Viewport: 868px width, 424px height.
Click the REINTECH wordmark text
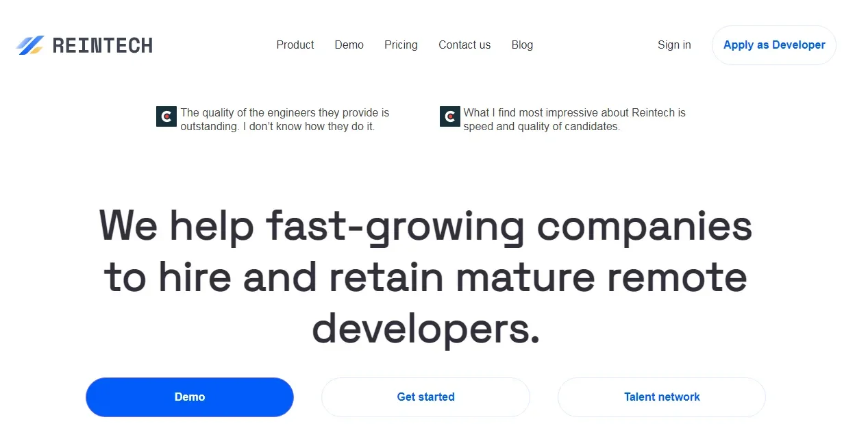(102, 45)
